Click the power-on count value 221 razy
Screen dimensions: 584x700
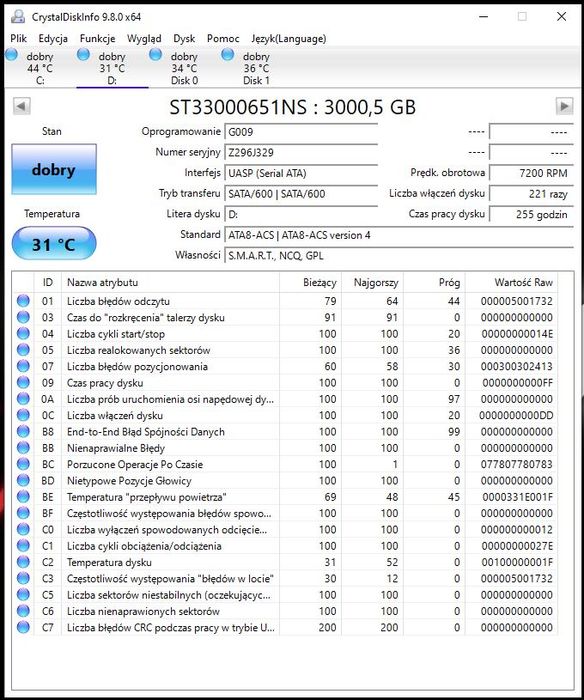531,194
